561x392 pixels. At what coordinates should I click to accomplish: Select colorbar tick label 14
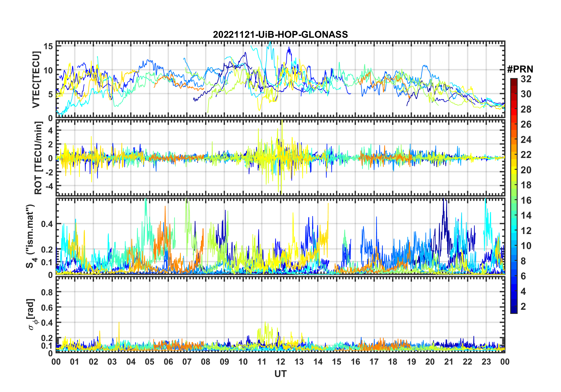click(x=526, y=215)
